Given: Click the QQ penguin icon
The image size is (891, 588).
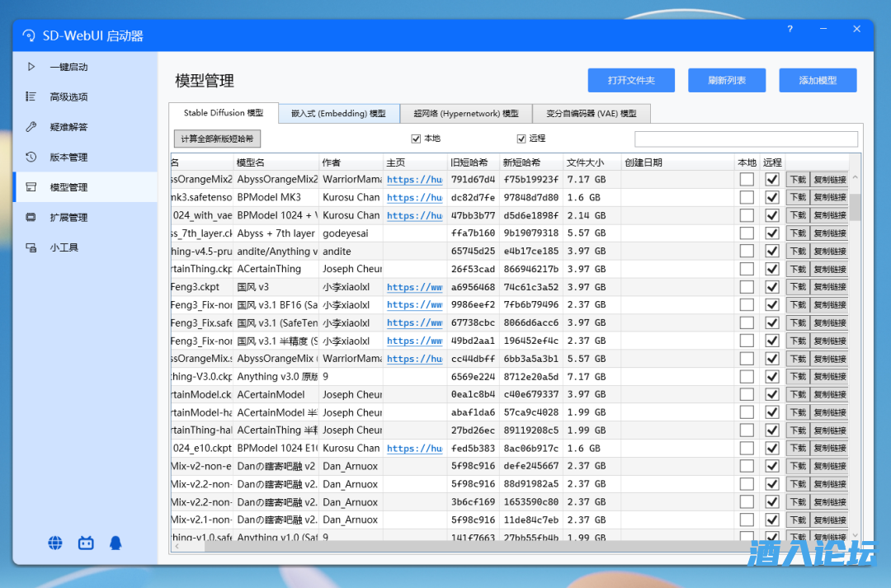Looking at the screenshot, I should click(x=115, y=543).
